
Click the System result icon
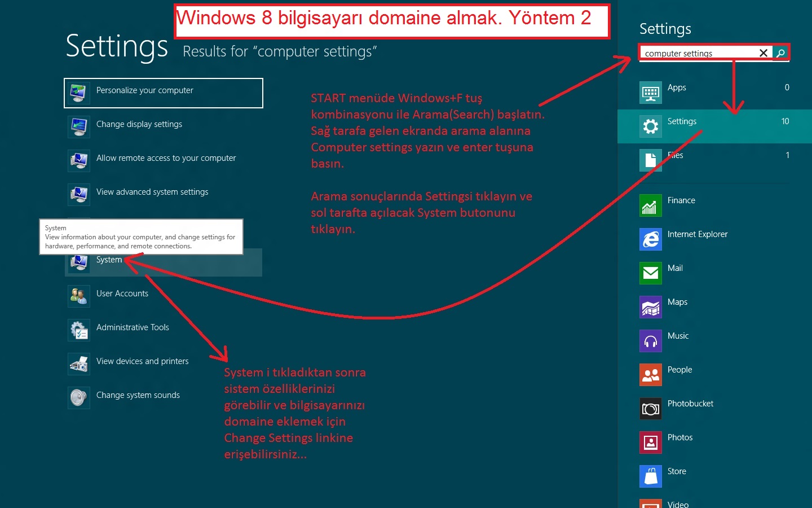79,262
